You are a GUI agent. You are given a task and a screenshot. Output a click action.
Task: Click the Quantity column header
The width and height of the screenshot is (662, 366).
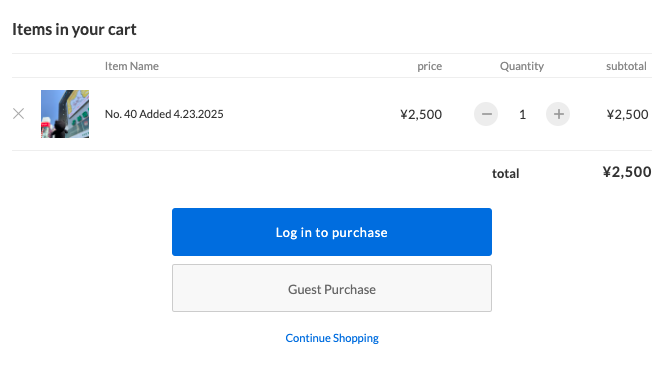coord(522,66)
